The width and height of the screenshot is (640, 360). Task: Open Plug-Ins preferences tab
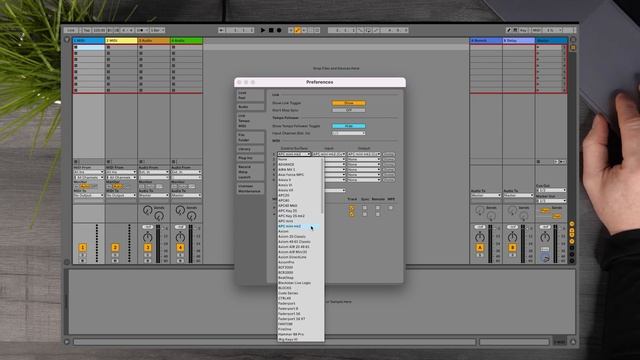250,158
